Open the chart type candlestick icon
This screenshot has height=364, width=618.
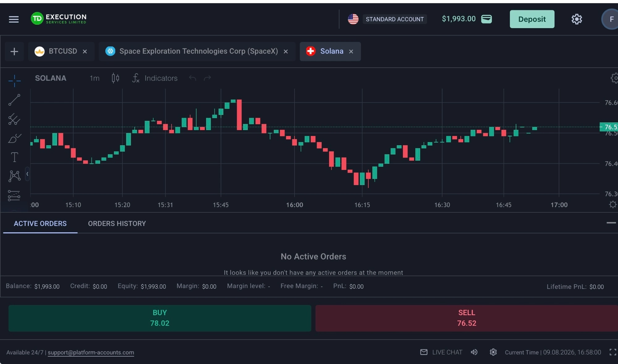[x=115, y=78]
